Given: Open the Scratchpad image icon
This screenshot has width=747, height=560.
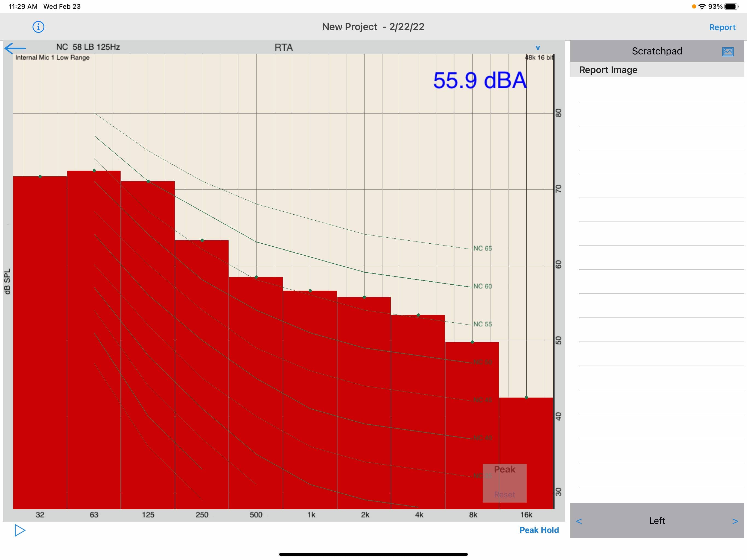Looking at the screenshot, I should tap(727, 52).
